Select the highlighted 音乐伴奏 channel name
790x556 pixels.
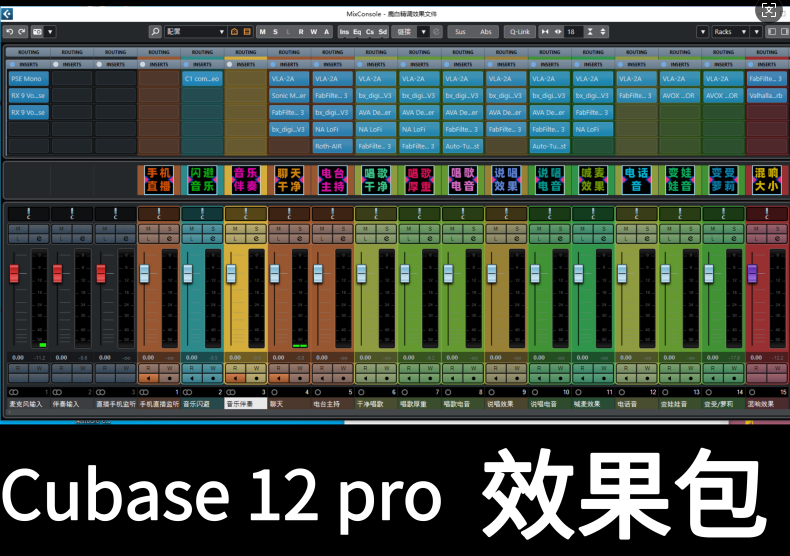click(x=245, y=403)
